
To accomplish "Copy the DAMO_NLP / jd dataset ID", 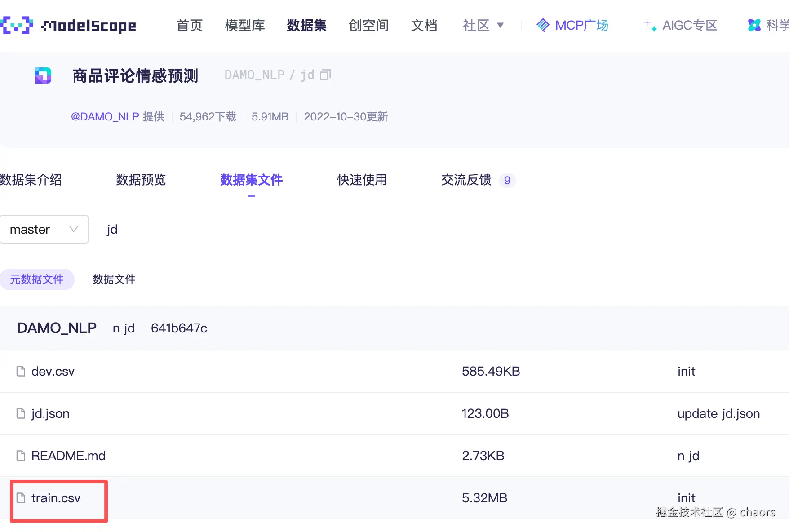I will (325, 75).
